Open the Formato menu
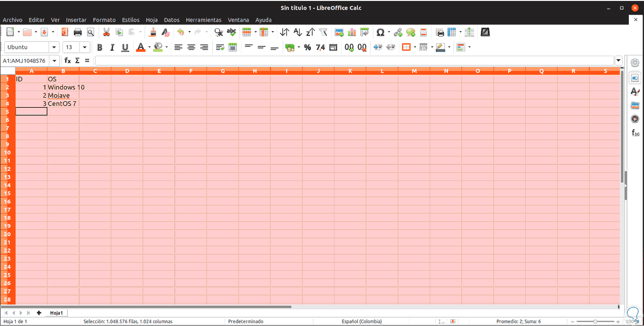 coord(104,20)
